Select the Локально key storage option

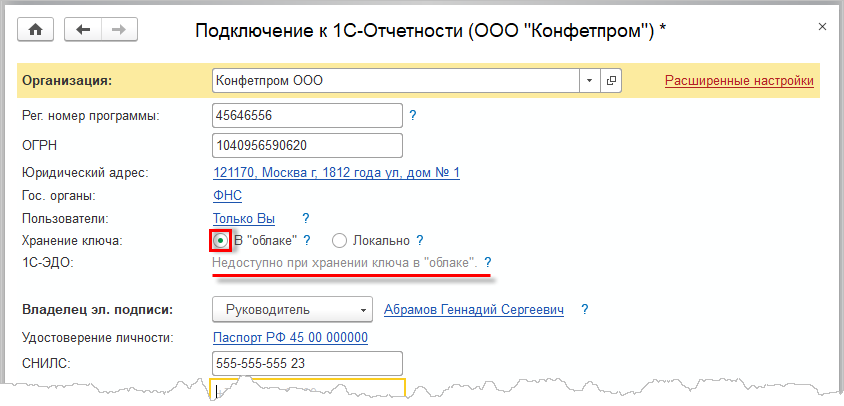click(340, 241)
